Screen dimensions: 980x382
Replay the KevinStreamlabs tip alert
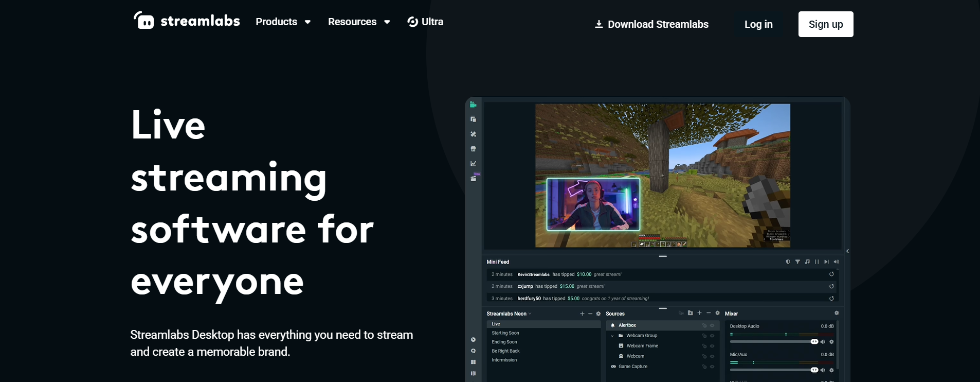pos(831,274)
